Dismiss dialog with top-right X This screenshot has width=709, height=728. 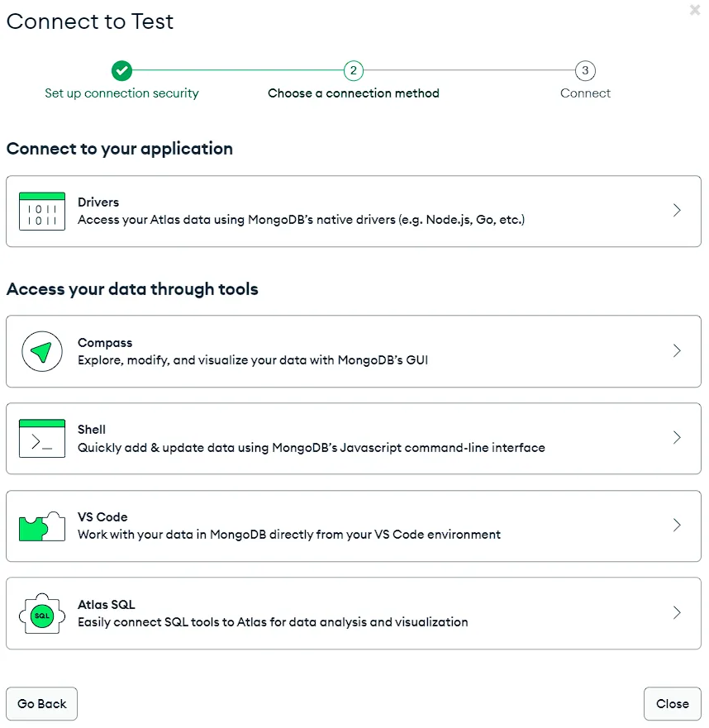pyautogui.click(x=694, y=10)
